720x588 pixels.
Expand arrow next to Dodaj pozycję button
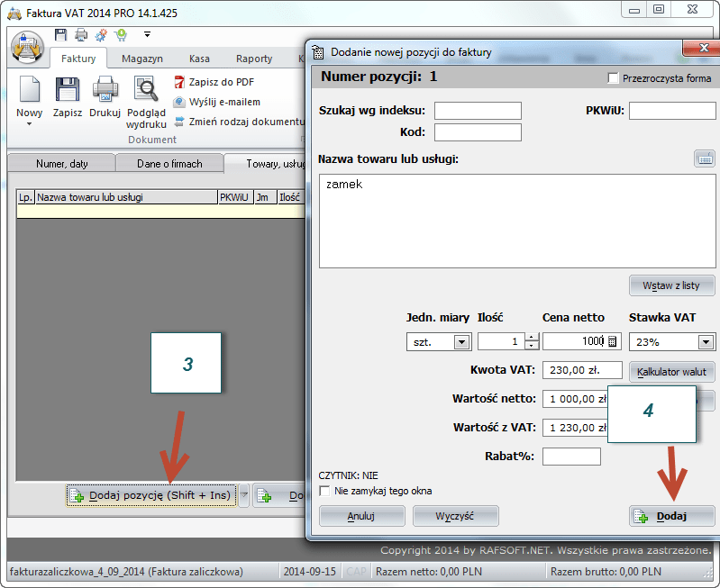[244, 495]
